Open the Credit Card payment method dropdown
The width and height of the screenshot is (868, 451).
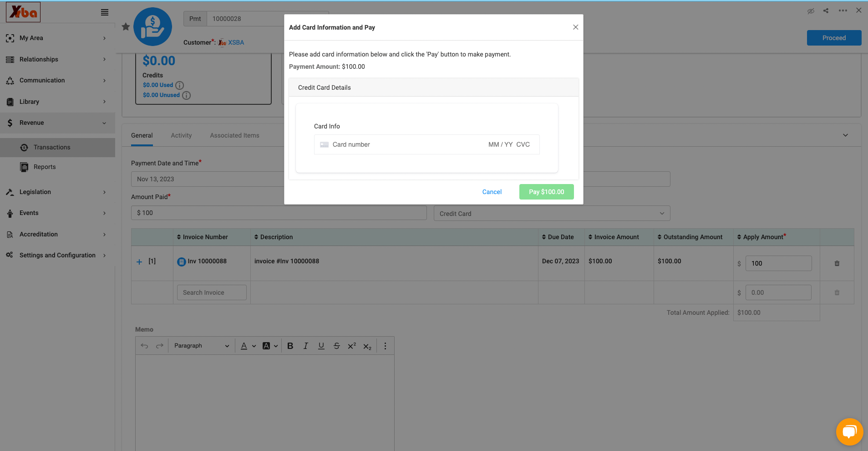[x=552, y=213]
